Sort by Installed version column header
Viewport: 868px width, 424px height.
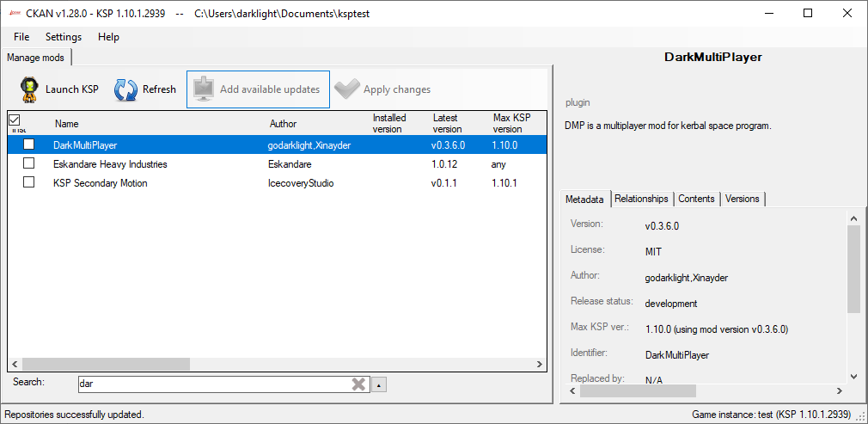pyautogui.click(x=389, y=123)
